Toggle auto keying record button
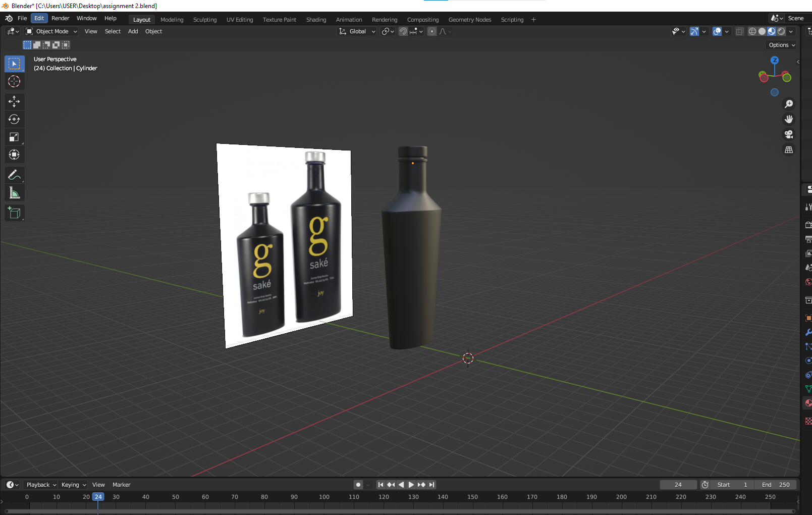812x515 pixels. (x=358, y=485)
